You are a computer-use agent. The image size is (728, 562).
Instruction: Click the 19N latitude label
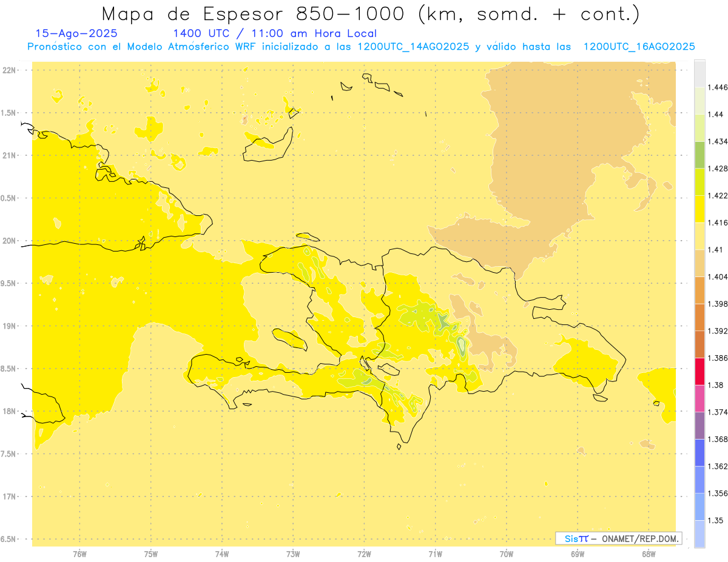tap(9, 326)
